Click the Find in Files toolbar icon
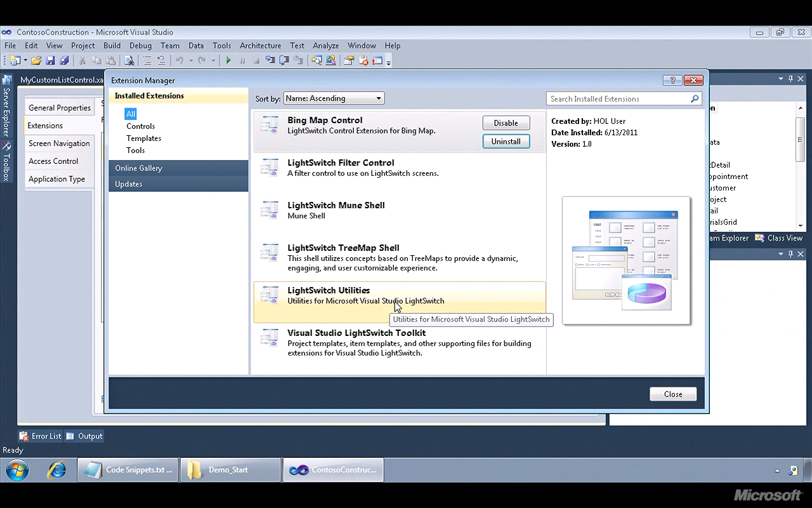812x508 pixels. tap(129, 61)
